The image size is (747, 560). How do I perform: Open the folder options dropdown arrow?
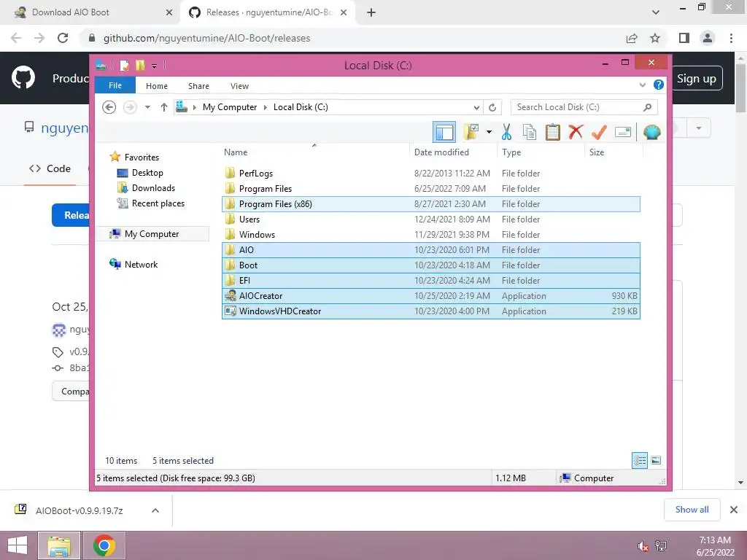489,132
